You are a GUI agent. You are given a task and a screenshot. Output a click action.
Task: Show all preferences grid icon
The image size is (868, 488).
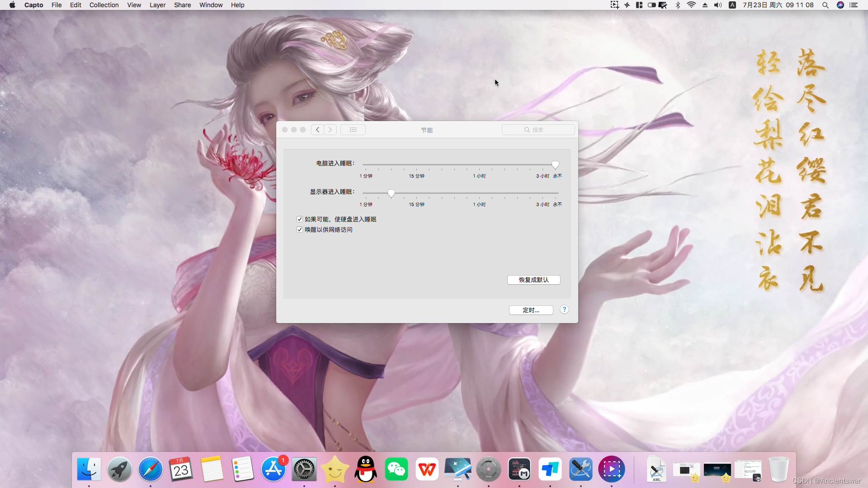353,130
